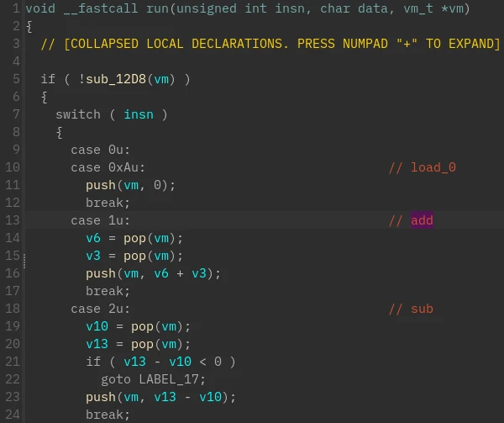This screenshot has height=423, width=504.
Task: Click the dotted gutter marker beside line 15
Action: (x=24, y=262)
